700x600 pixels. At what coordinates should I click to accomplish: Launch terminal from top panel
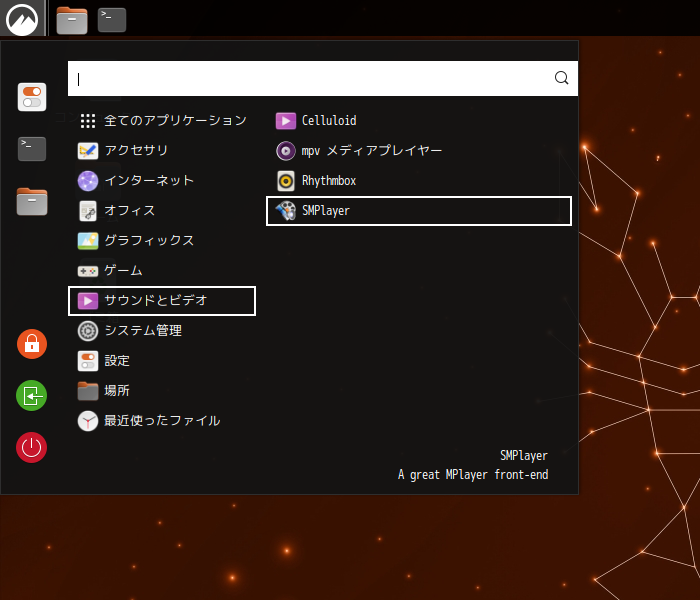112,20
